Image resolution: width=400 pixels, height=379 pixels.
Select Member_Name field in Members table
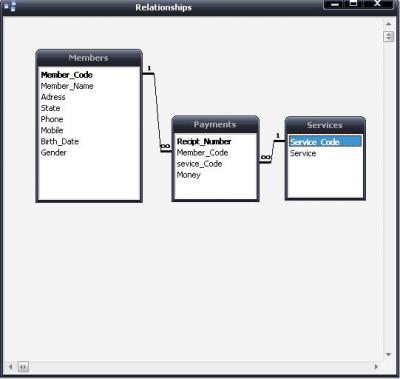click(x=67, y=86)
